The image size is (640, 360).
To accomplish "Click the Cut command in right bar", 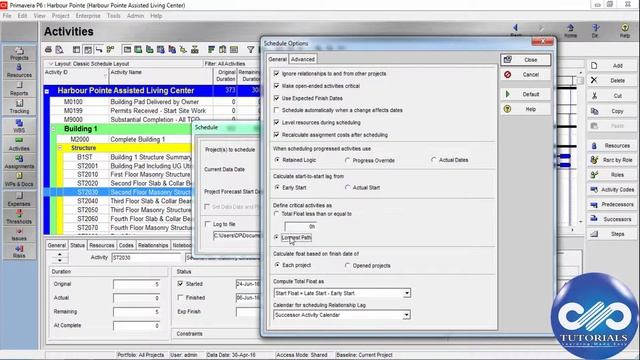I will tap(612, 96).
